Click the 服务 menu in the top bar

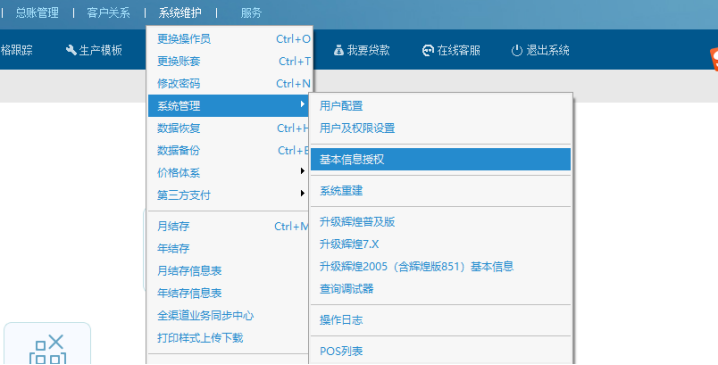251,13
